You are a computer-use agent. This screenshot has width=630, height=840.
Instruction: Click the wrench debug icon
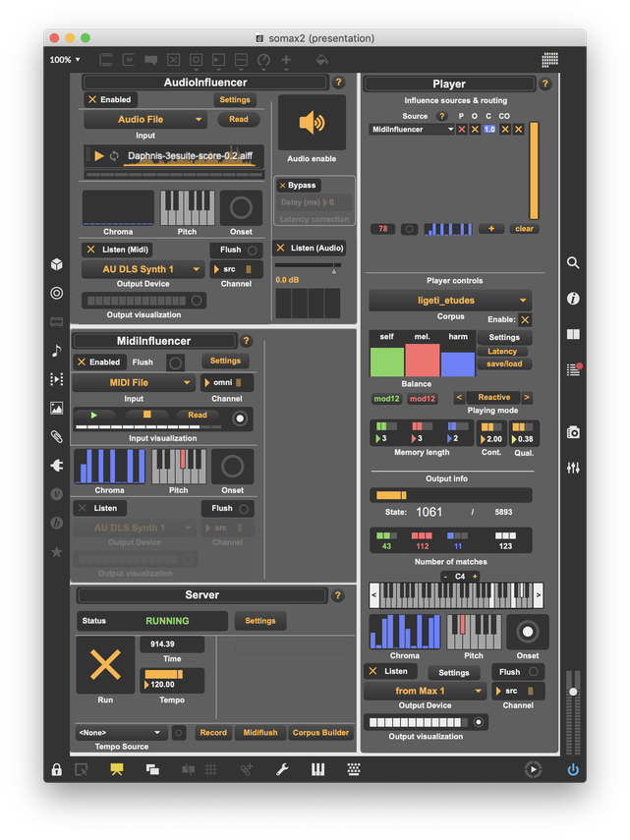click(x=282, y=770)
